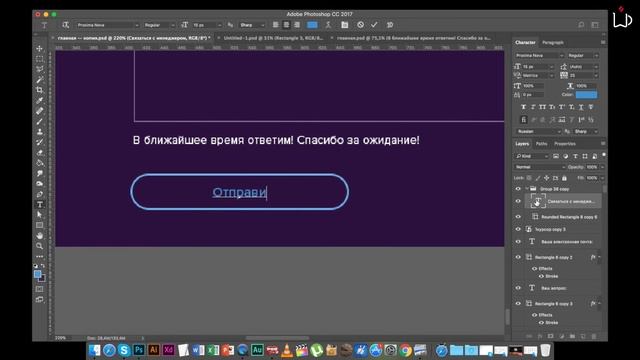Switch to the Untitled-1.psd document tab

click(273, 38)
